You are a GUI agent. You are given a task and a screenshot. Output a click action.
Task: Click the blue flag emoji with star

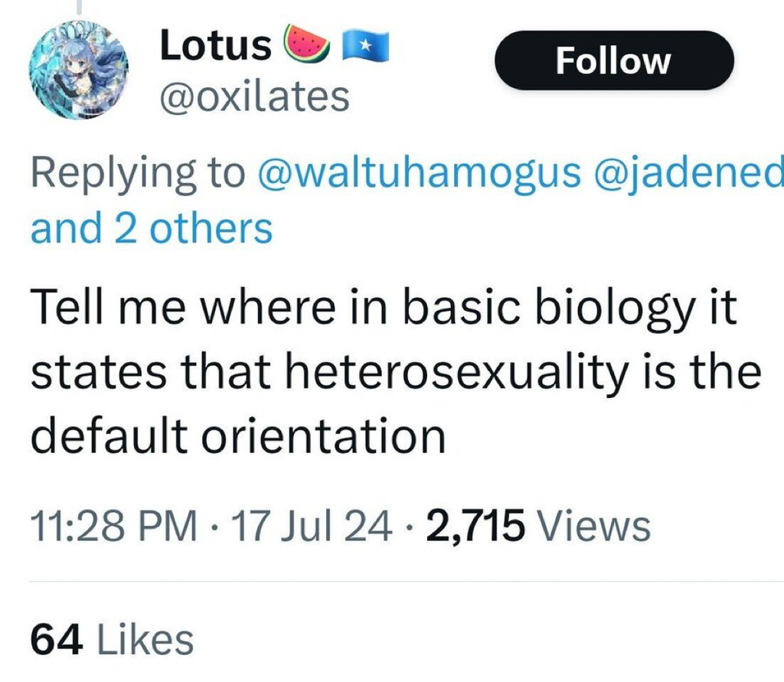pyautogui.click(x=365, y=45)
